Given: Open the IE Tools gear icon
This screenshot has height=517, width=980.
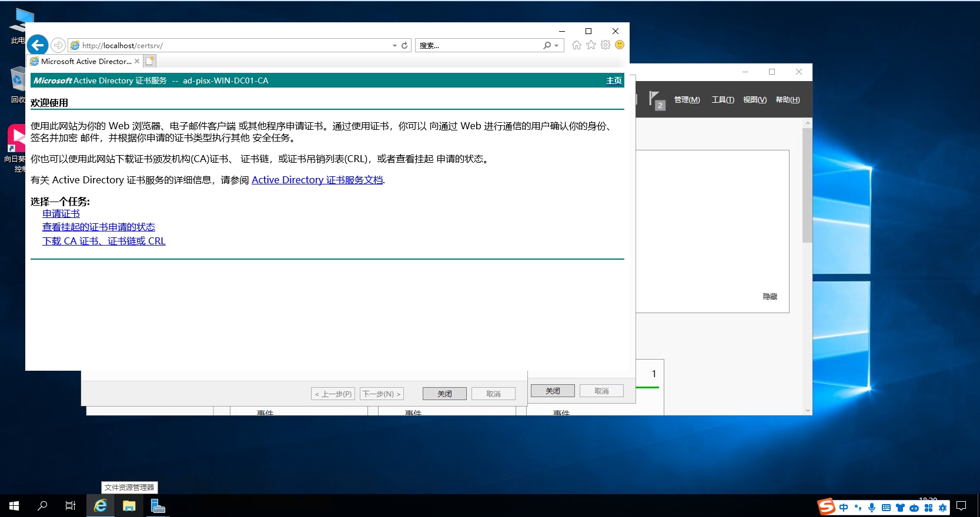Looking at the screenshot, I should (x=606, y=45).
